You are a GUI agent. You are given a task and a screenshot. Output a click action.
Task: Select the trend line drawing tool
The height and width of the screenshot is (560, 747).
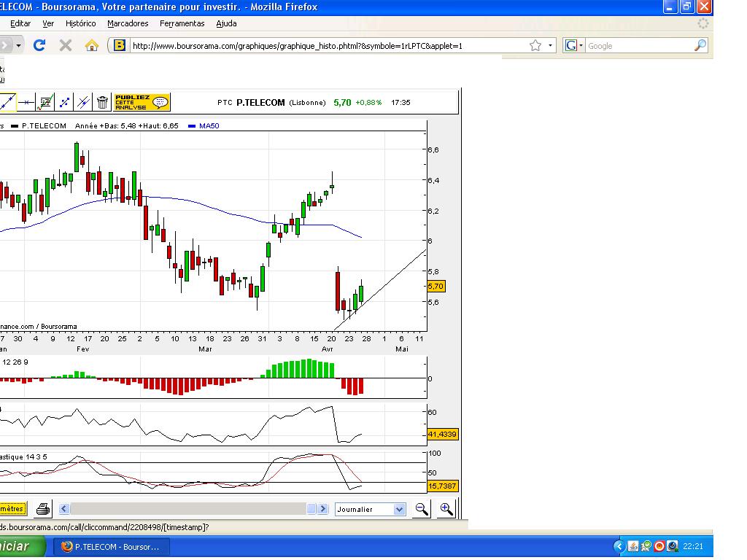7,102
